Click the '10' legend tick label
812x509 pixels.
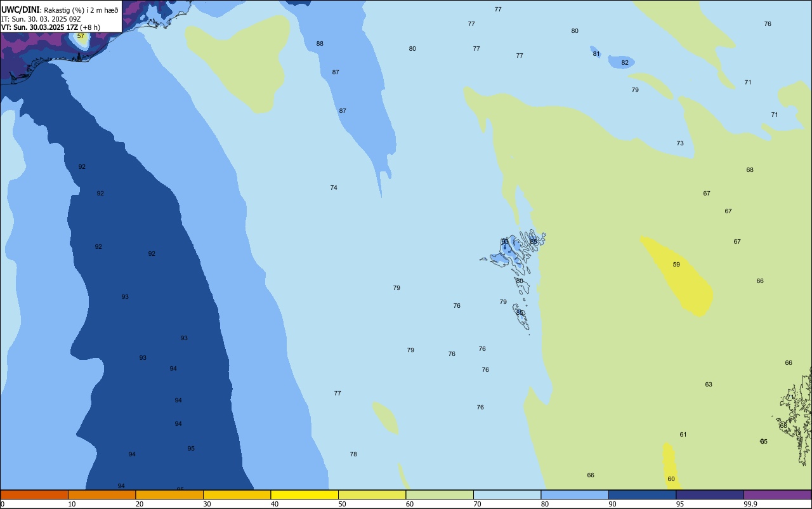72,504
